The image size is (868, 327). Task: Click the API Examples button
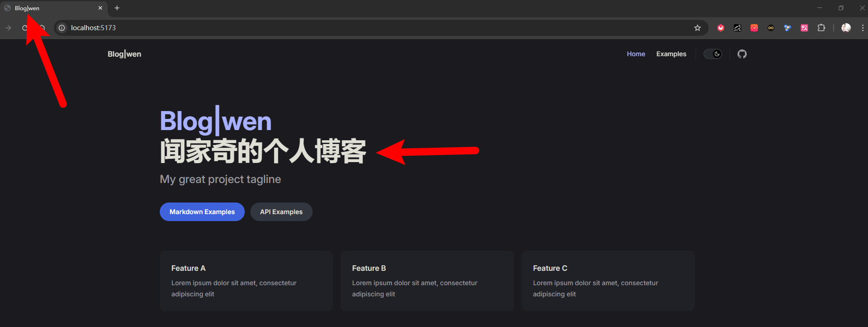tap(281, 212)
